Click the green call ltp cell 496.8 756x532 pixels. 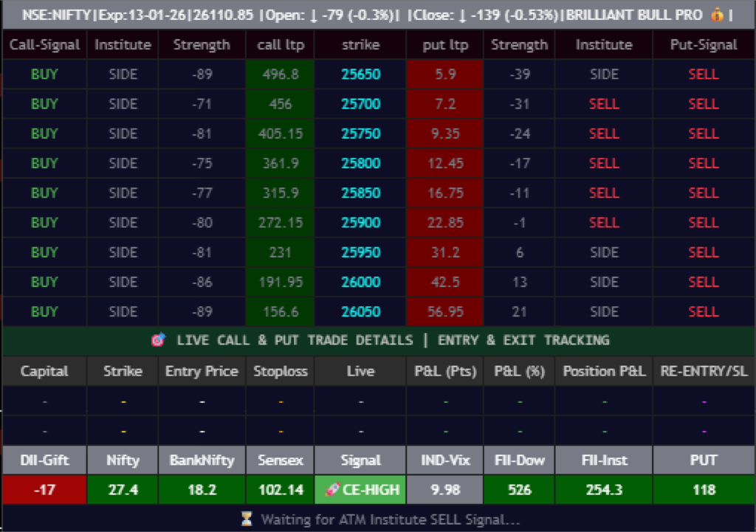tap(280, 75)
